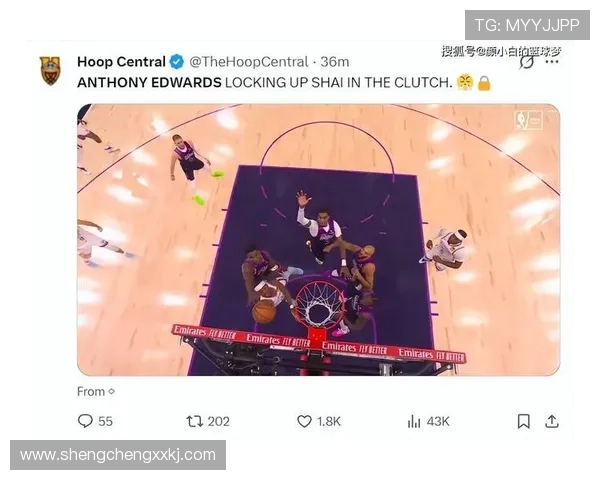Play the basketball video clip
The image size is (600, 480).
pyautogui.click(x=318, y=240)
